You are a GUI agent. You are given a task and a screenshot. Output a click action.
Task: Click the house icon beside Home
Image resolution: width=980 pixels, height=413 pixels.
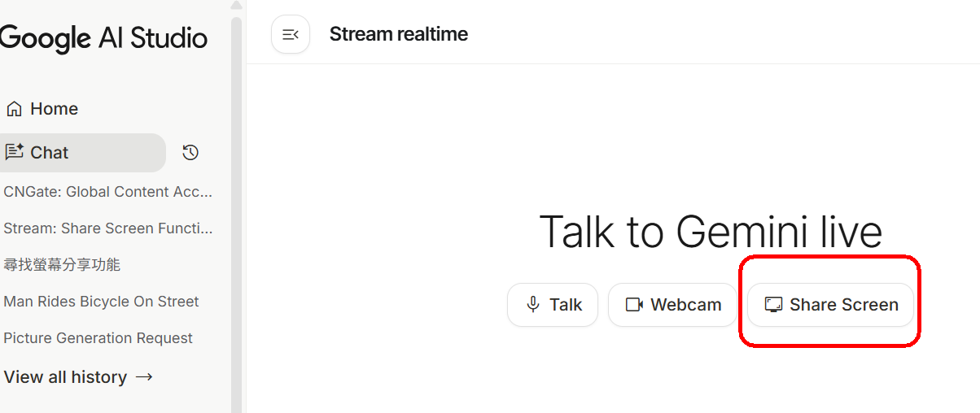click(14, 109)
